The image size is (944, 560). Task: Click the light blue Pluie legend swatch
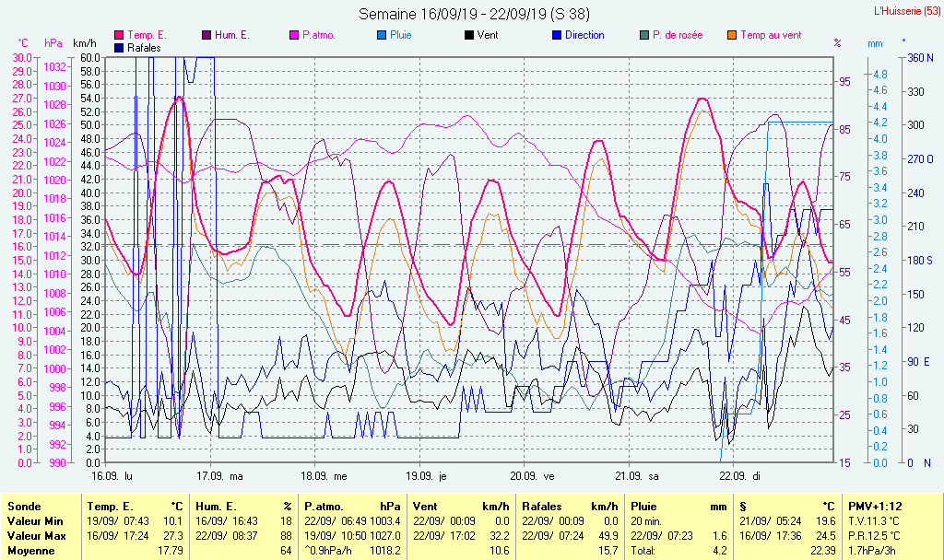[x=382, y=36]
